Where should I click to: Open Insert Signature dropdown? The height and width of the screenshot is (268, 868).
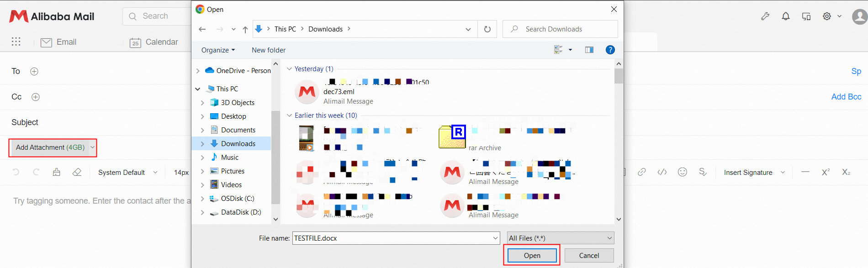[754, 173]
